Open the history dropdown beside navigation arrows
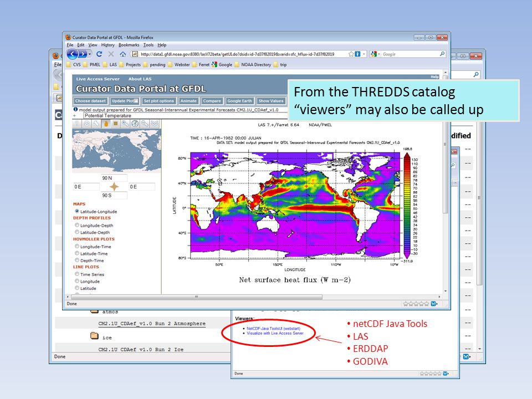The height and width of the screenshot is (399, 532). pyautogui.click(x=90, y=54)
